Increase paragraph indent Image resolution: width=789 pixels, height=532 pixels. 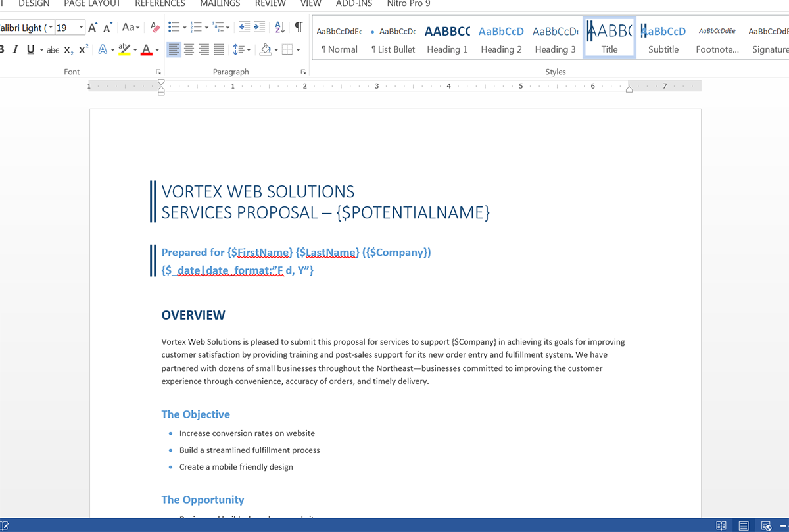coord(260,28)
